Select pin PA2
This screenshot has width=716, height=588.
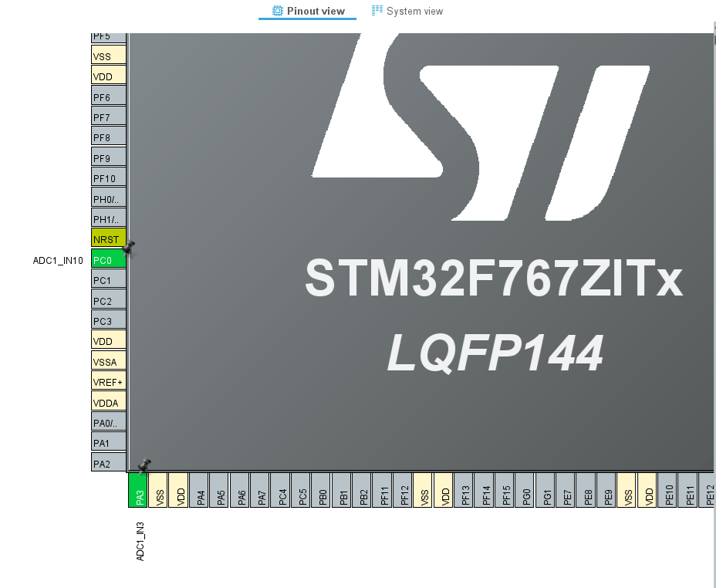click(109, 462)
